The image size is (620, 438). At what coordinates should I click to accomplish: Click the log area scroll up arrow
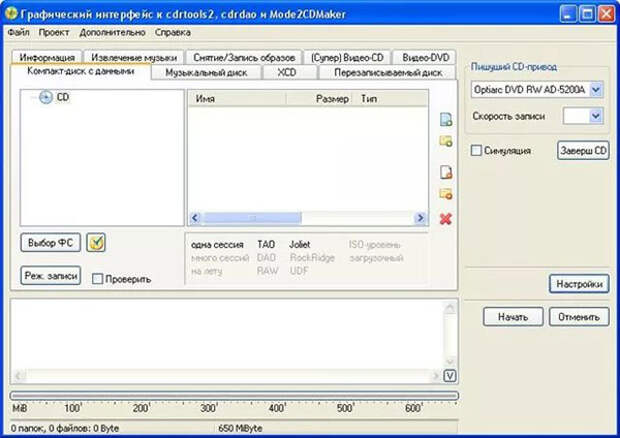coord(450,308)
